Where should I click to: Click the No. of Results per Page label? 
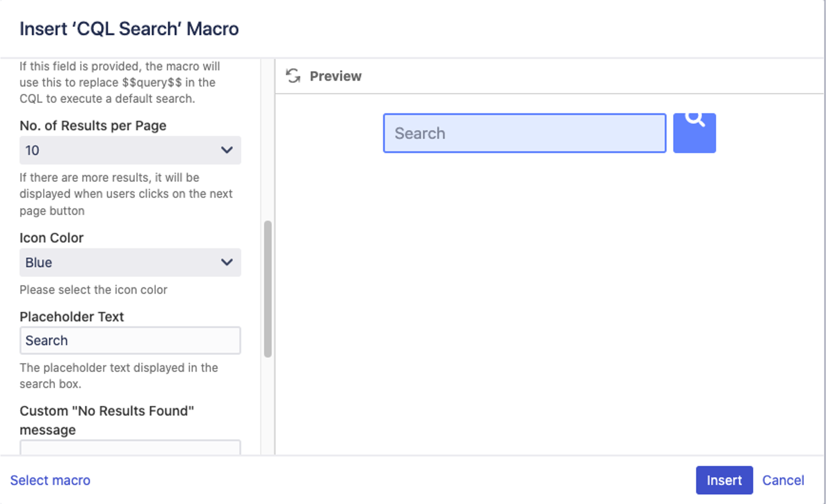point(93,126)
